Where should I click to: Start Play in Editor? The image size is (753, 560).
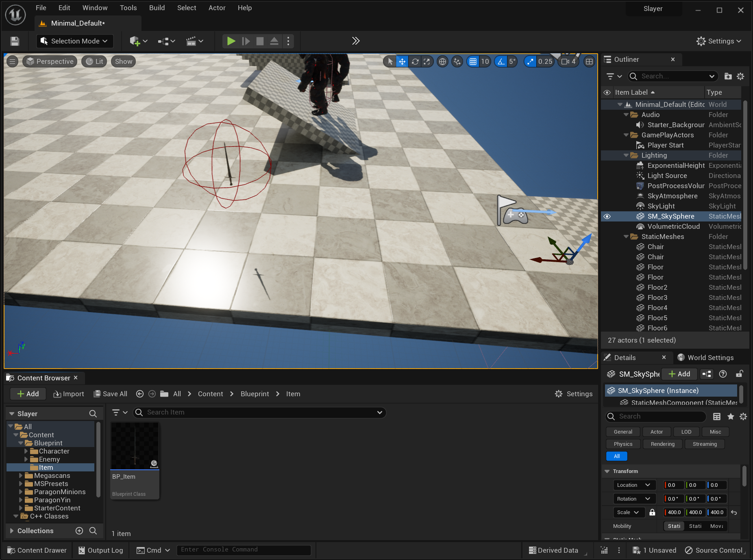pos(231,41)
